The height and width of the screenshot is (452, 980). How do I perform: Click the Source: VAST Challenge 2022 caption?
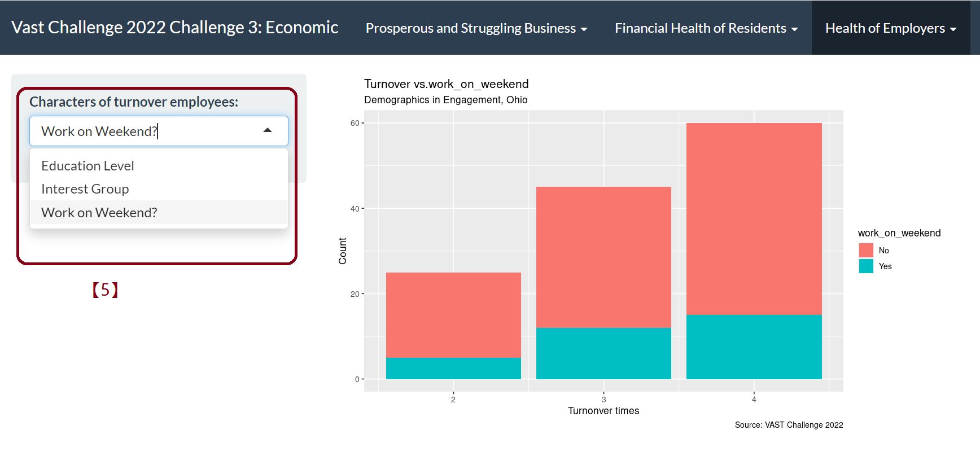[789, 425]
